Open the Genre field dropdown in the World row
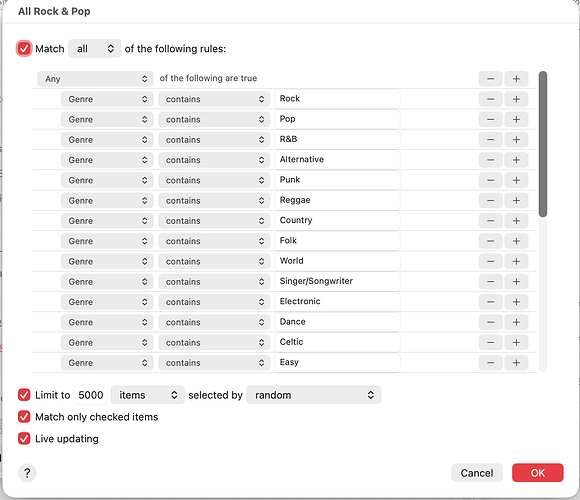 tap(107, 261)
